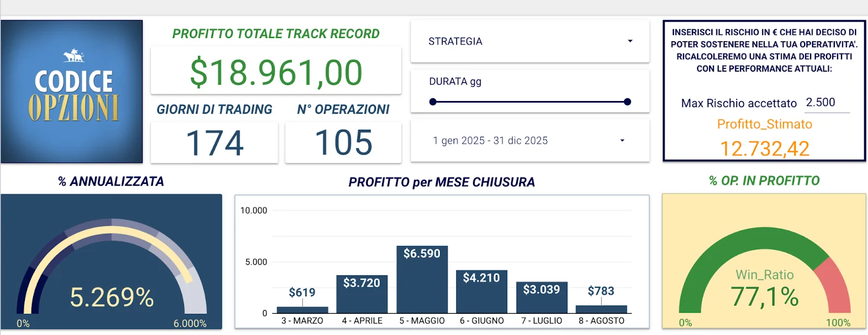Click the 6.000% gauge maximum label
Screen dimensions: 868x335
[190, 324]
